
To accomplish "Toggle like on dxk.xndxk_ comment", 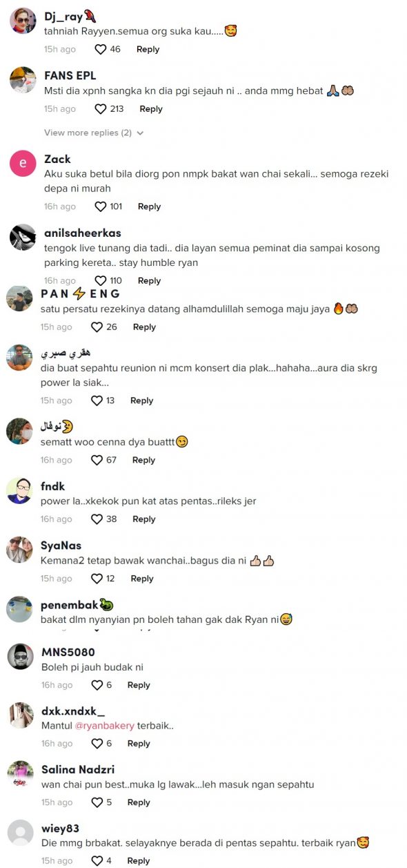I will click(x=97, y=744).
